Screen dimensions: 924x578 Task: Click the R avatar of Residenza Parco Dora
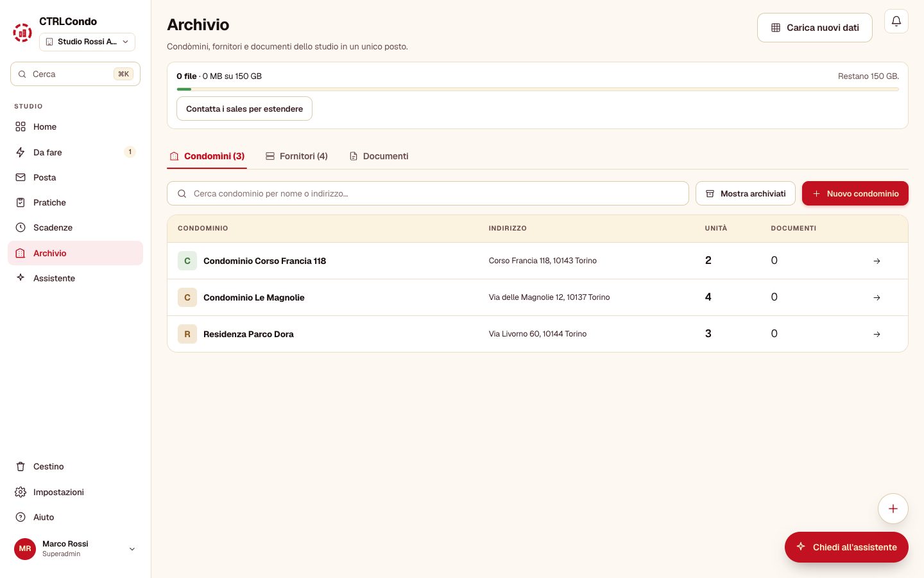pyautogui.click(x=187, y=334)
